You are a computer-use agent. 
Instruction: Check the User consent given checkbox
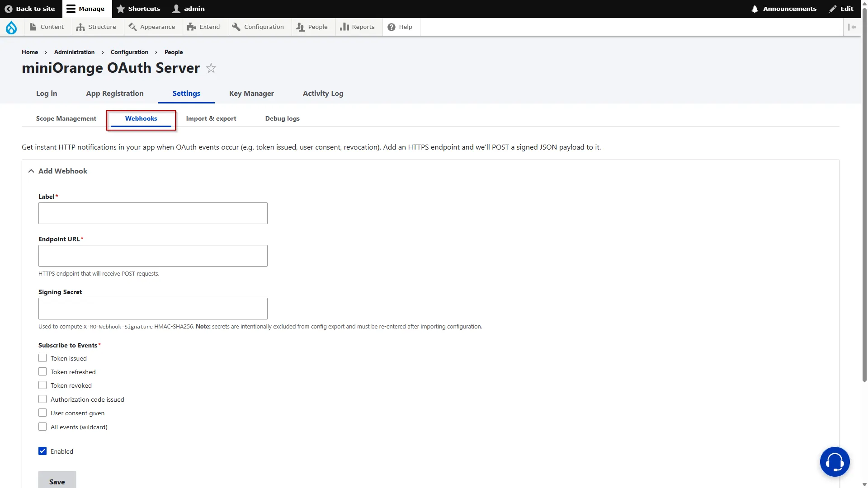42,413
